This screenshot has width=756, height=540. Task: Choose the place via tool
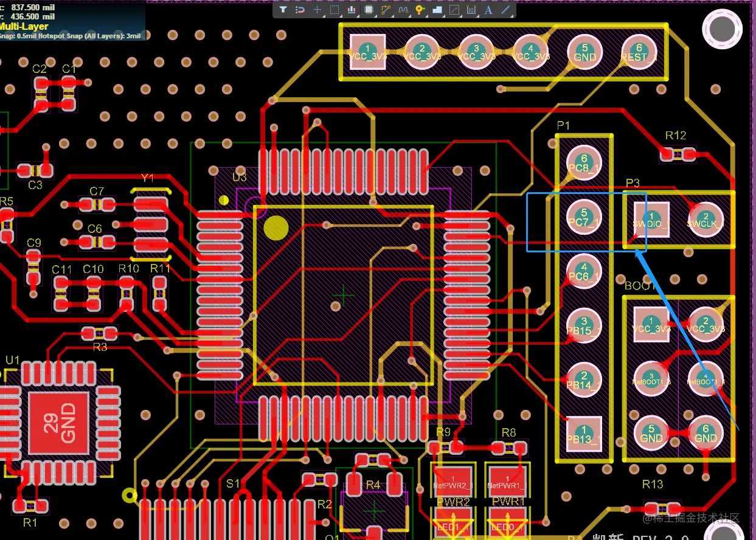pyautogui.click(x=420, y=10)
